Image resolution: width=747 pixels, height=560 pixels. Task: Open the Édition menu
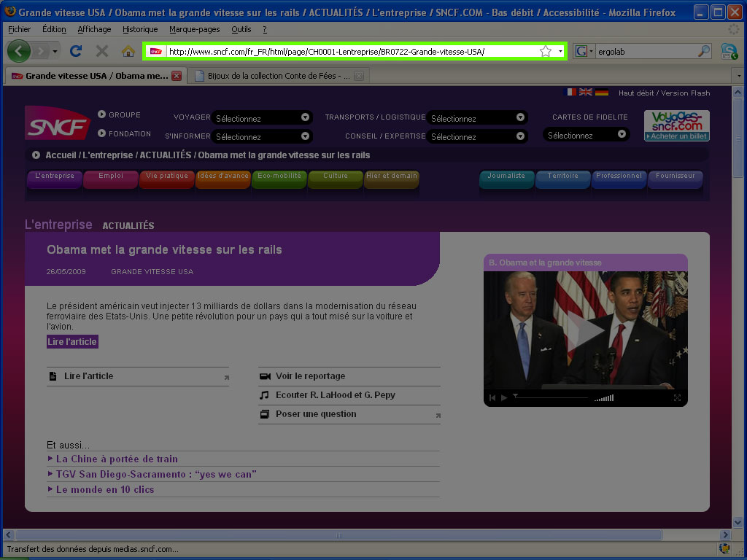[54, 29]
